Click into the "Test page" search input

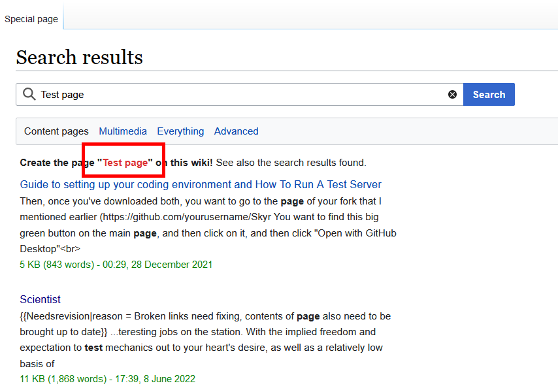point(235,95)
